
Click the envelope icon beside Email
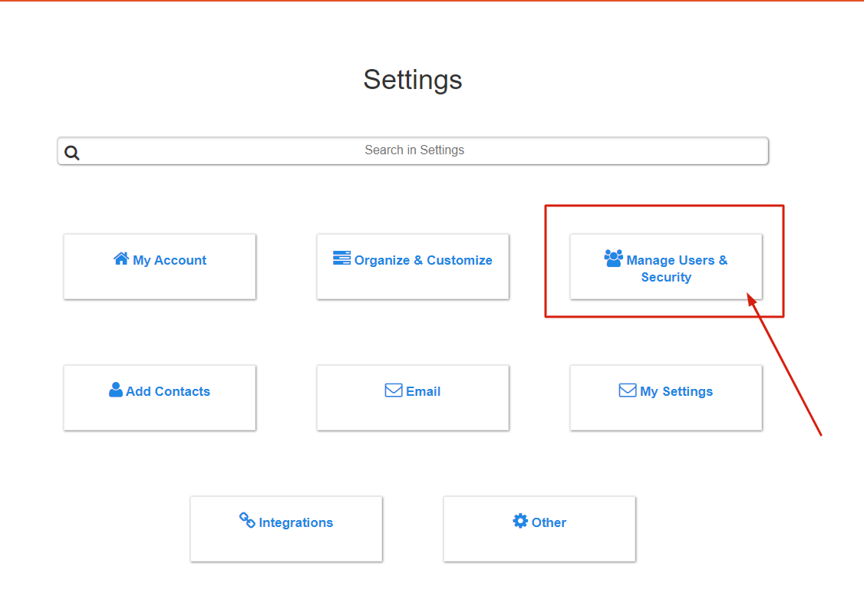click(394, 390)
